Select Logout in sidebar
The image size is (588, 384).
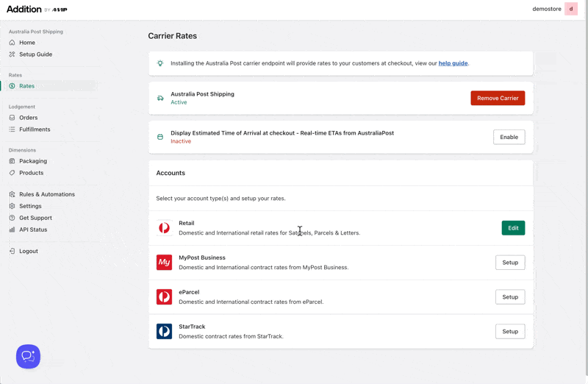29,251
